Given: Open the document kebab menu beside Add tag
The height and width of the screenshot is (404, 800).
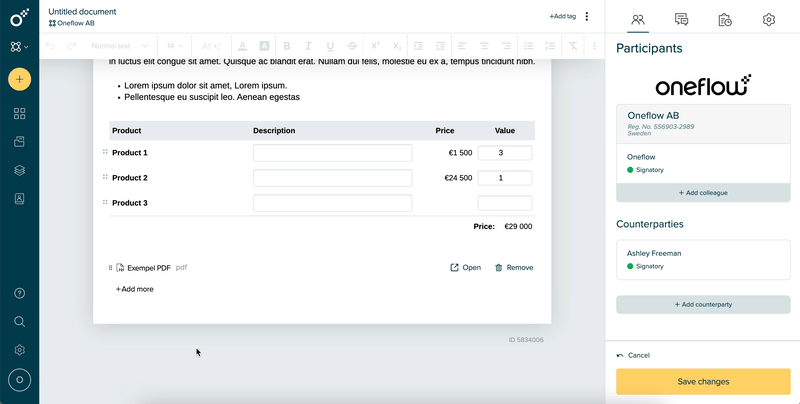Looking at the screenshot, I should [x=587, y=16].
